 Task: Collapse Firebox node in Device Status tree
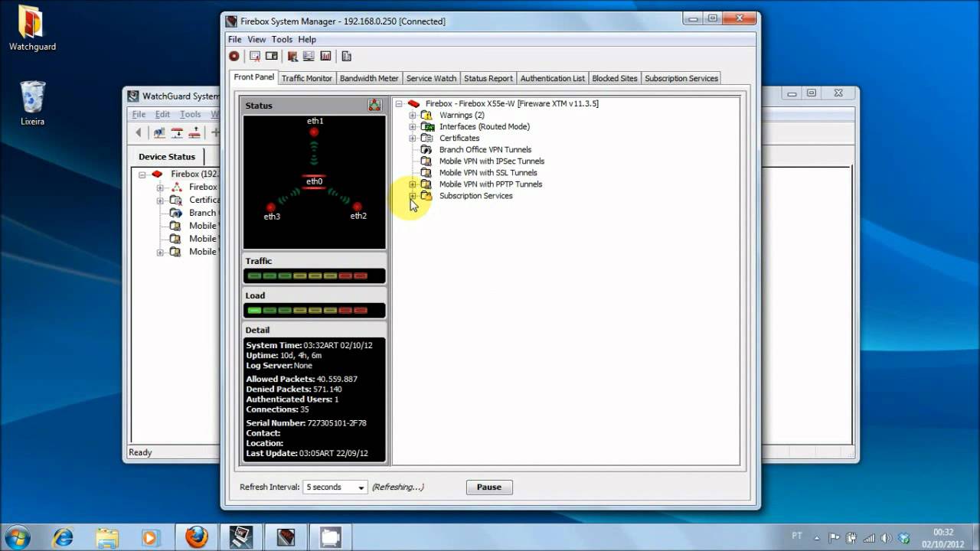point(142,174)
